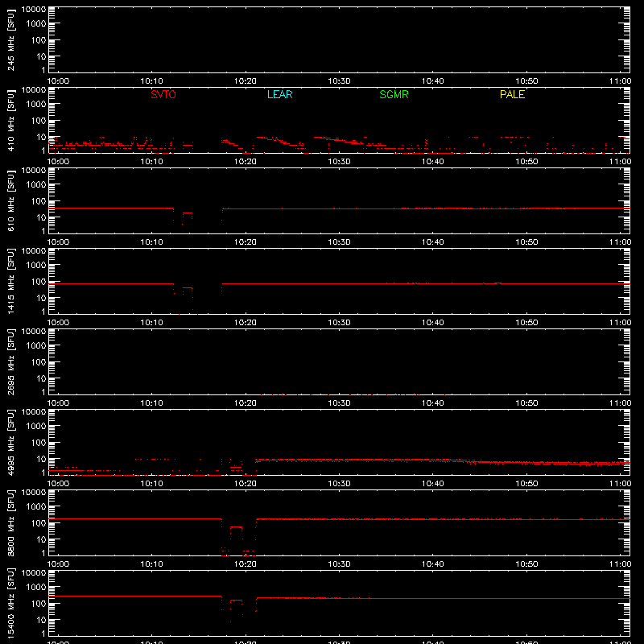Screen dimensions: 644x644
Task: Click the 100 tick of 610 MHz panel
Action: coord(39,201)
